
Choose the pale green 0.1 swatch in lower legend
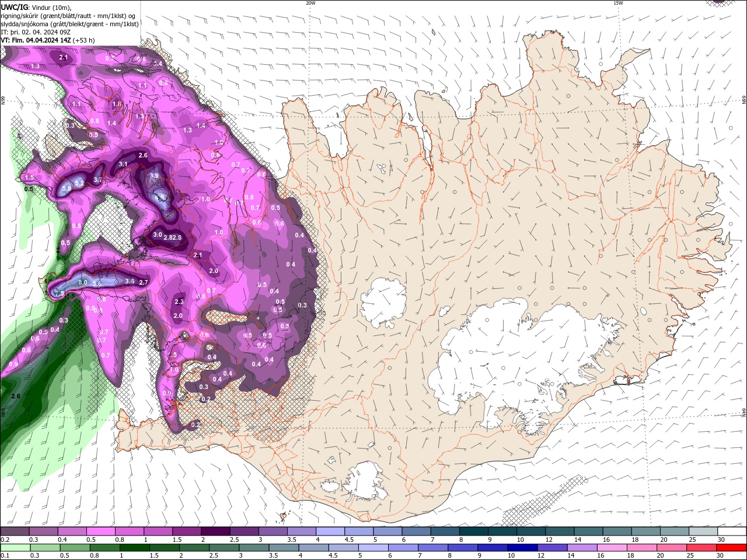[15, 548]
